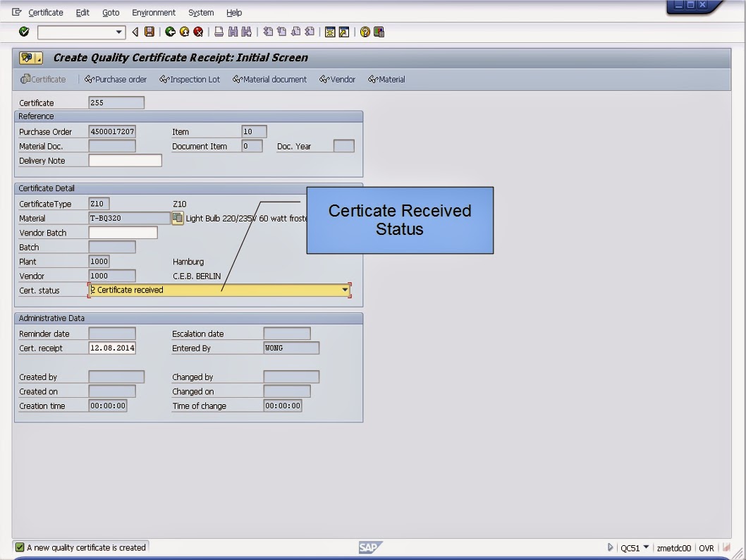Click the Plant field showing 1000
Viewport: 746px width, 560px height.
click(99, 262)
